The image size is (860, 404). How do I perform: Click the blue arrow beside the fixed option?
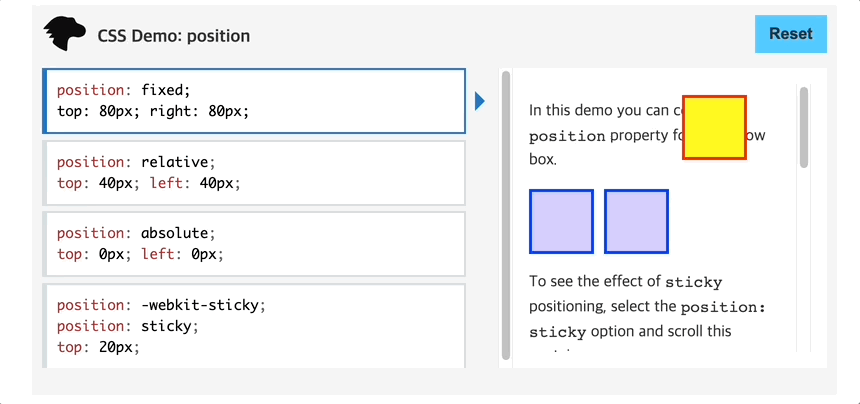[x=480, y=101]
